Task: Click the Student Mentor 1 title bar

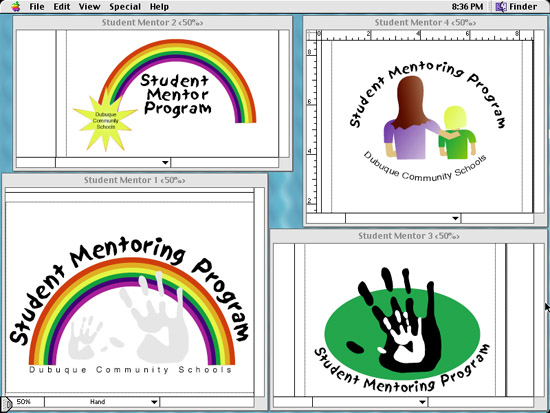Action: pyautogui.click(x=135, y=180)
